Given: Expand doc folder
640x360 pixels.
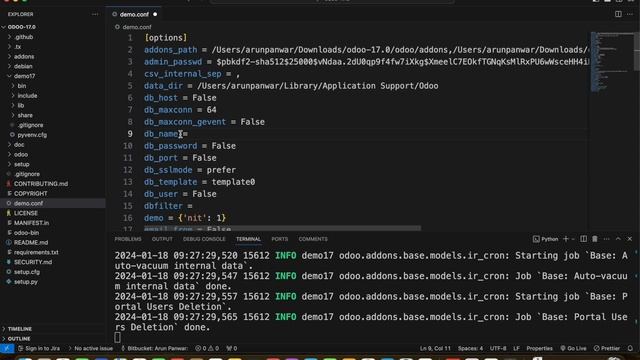Looking at the screenshot, I should [19, 144].
